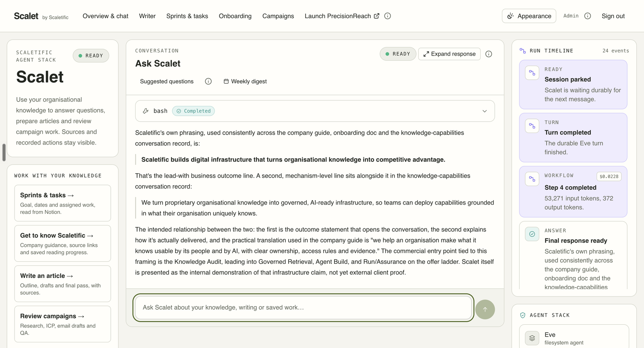
Task: Click the Ask Scalet message input field
Action: [303, 308]
